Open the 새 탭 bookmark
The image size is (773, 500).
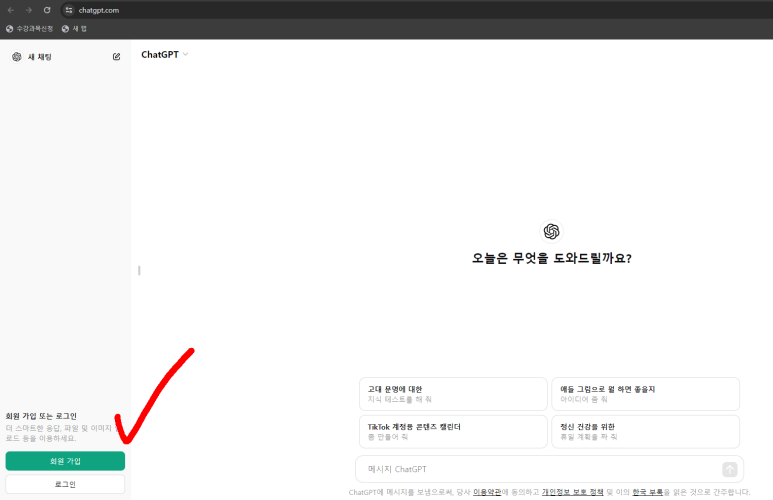click(x=74, y=29)
